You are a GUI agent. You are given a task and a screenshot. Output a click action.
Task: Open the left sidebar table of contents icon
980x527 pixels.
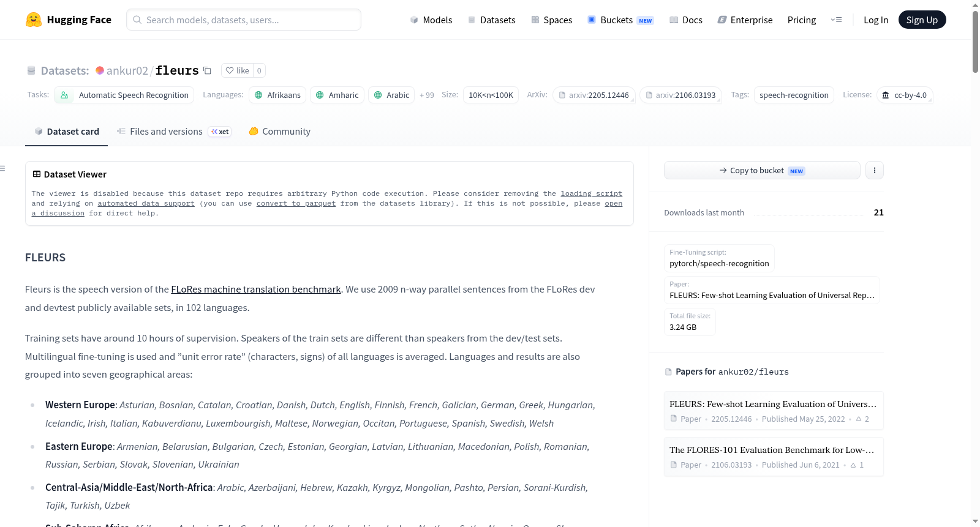pyautogui.click(x=3, y=168)
